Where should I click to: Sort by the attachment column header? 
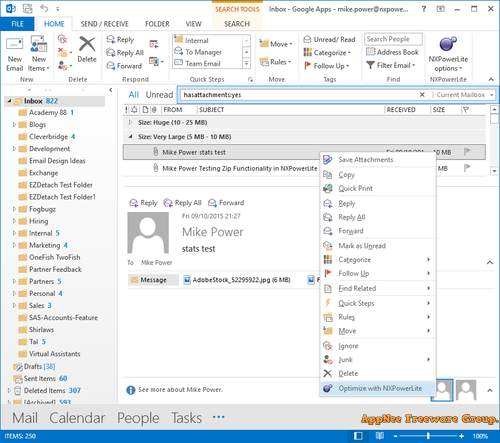154,110
